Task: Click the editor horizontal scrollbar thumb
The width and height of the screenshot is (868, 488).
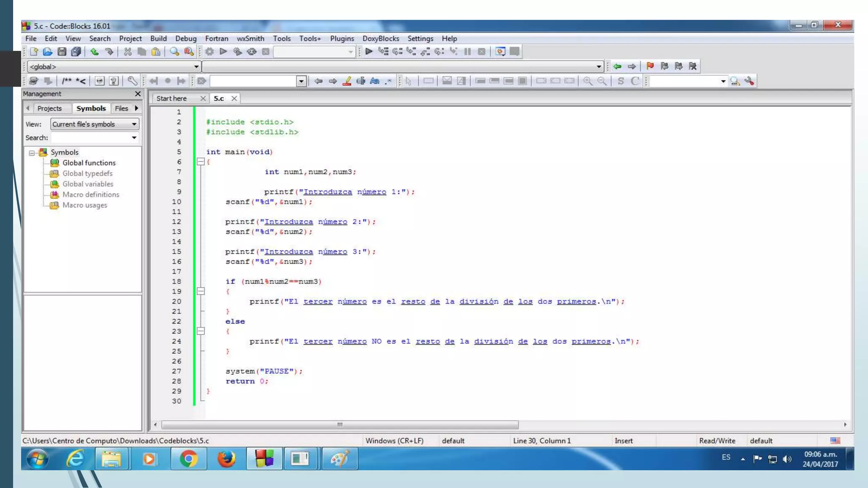Action: (339, 424)
